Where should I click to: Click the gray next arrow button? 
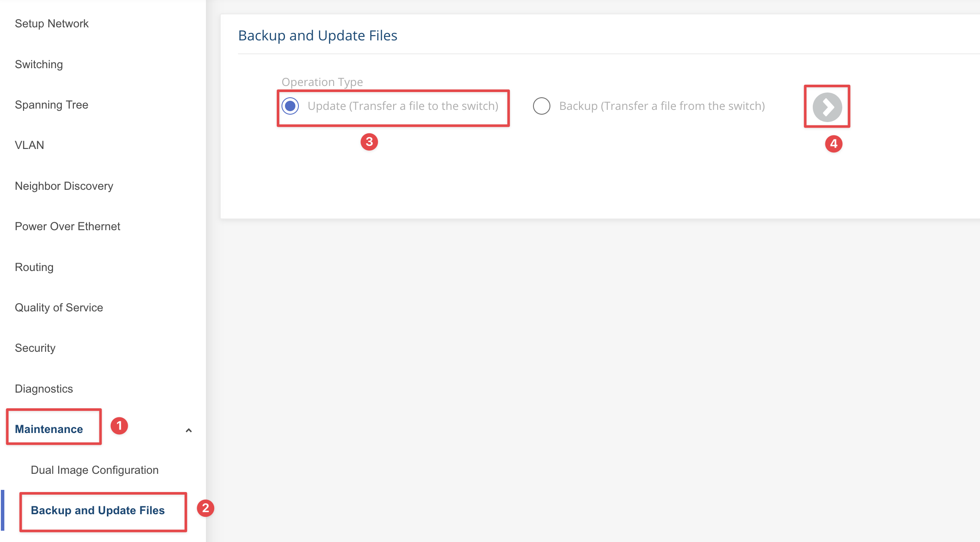coord(827,107)
